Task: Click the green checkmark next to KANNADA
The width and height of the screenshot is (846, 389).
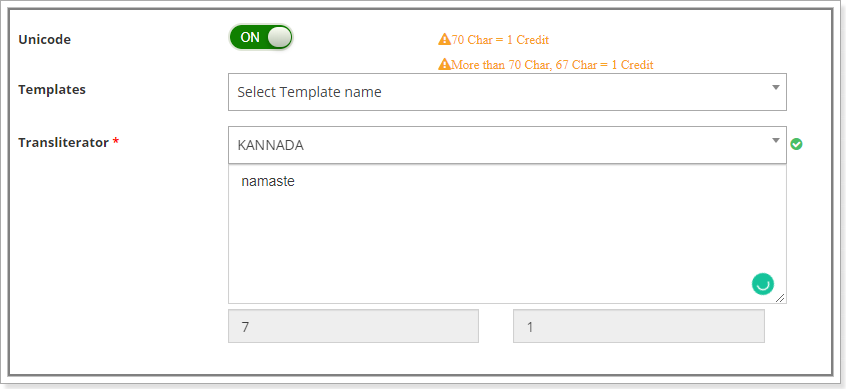Action: pyautogui.click(x=796, y=144)
